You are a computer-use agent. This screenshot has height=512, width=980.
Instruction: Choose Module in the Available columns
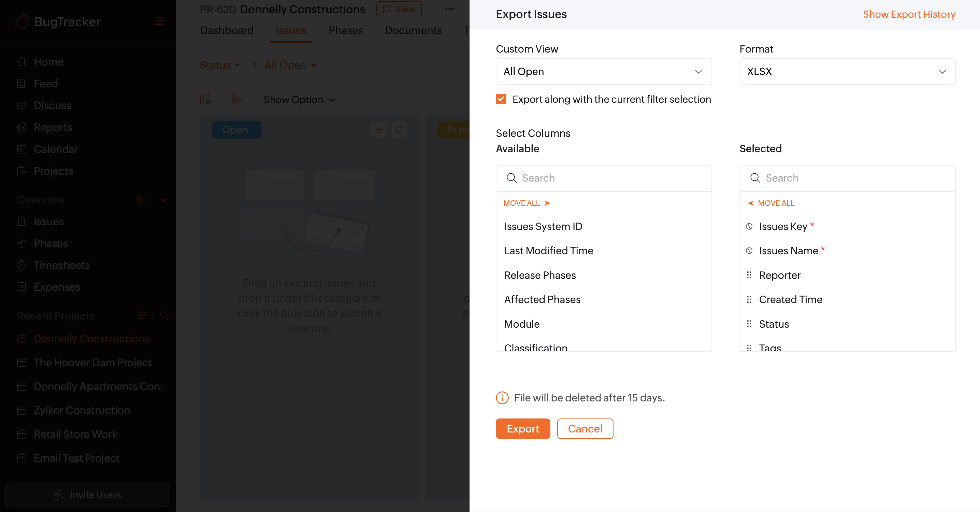point(522,324)
